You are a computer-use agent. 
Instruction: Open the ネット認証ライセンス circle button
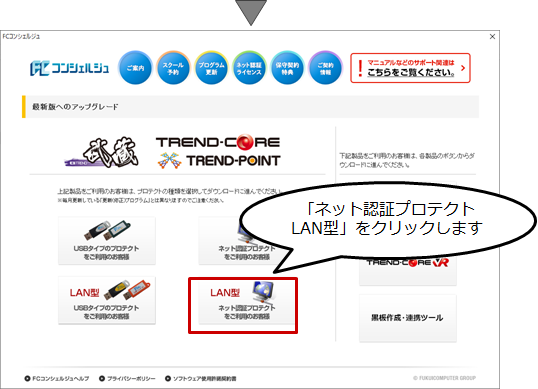point(249,68)
